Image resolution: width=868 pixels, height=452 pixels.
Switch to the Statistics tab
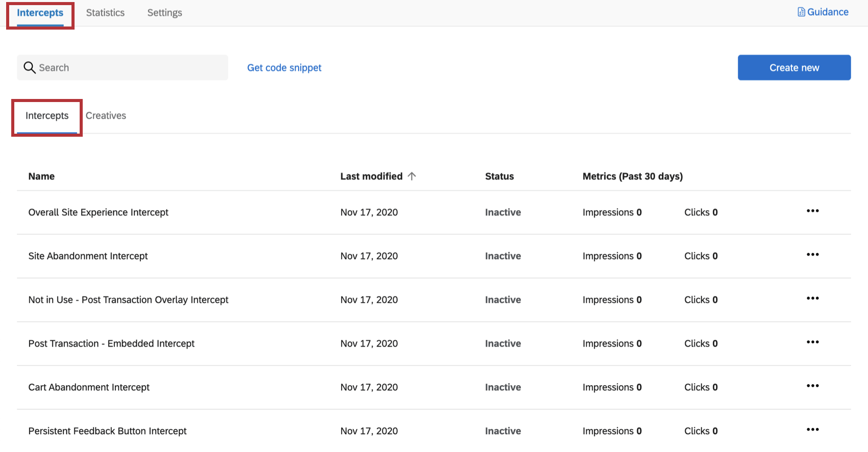click(x=105, y=13)
